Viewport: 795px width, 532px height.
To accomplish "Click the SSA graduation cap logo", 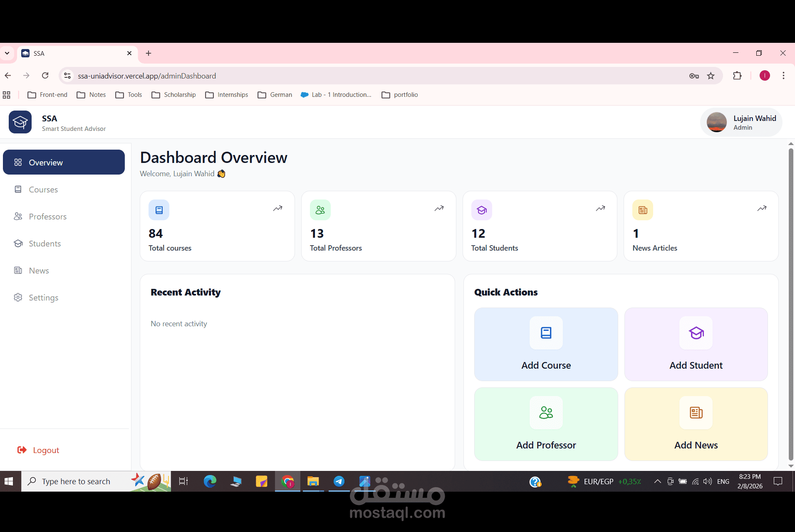I will tap(20, 122).
